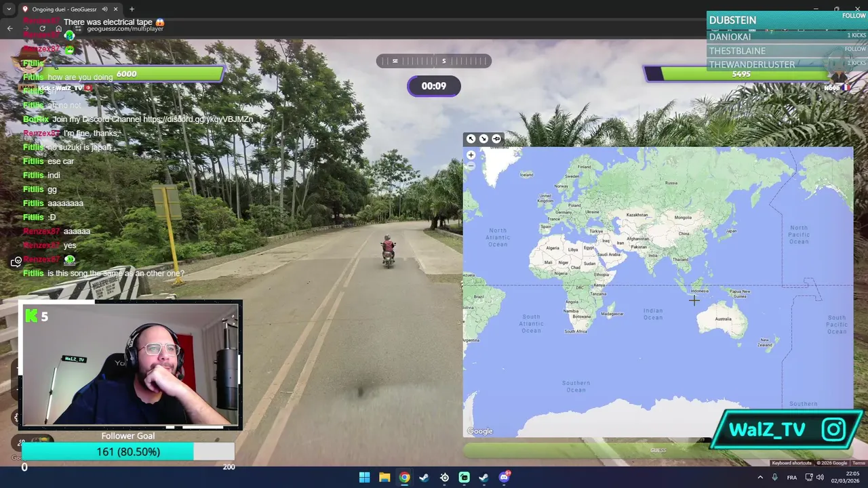Image resolution: width=868 pixels, height=488 pixels.
Task: Click Australia on the world map
Action: [x=723, y=319]
